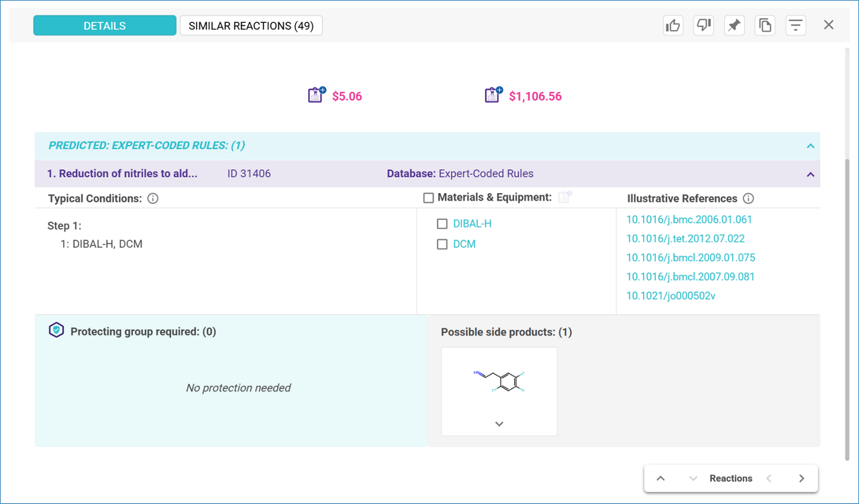Toggle the Materials & Equipment checkbox

point(429,198)
